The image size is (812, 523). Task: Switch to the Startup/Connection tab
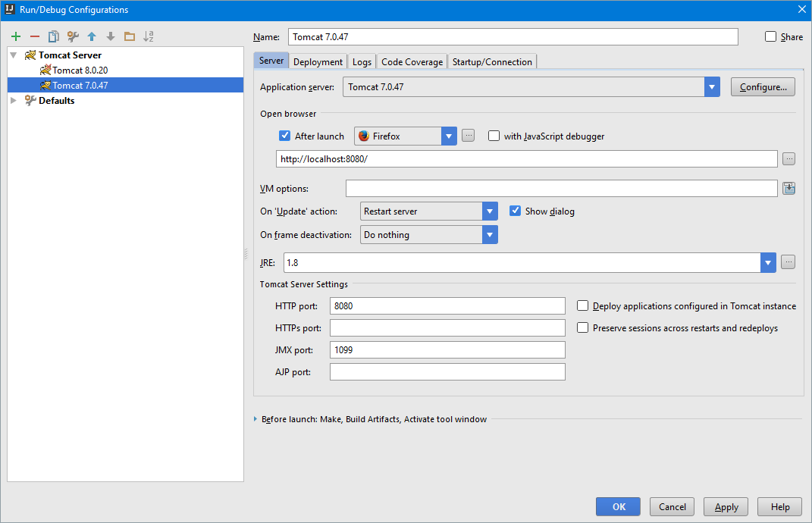(x=492, y=61)
